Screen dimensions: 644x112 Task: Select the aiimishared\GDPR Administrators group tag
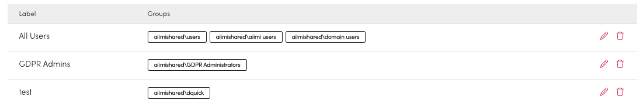pos(197,65)
